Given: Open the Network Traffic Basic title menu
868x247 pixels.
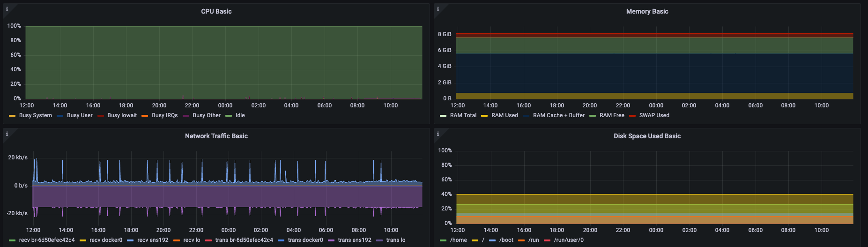Looking at the screenshot, I should pyautogui.click(x=216, y=136).
